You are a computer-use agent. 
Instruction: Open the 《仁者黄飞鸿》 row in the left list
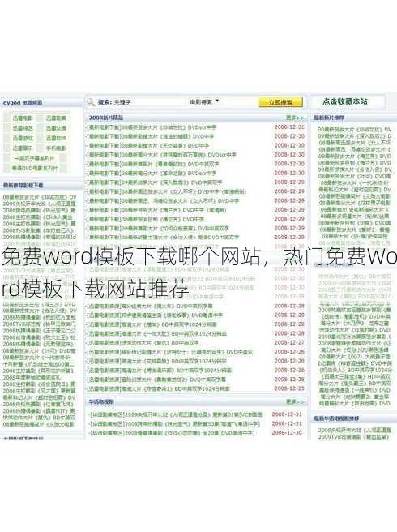[38, 404]
